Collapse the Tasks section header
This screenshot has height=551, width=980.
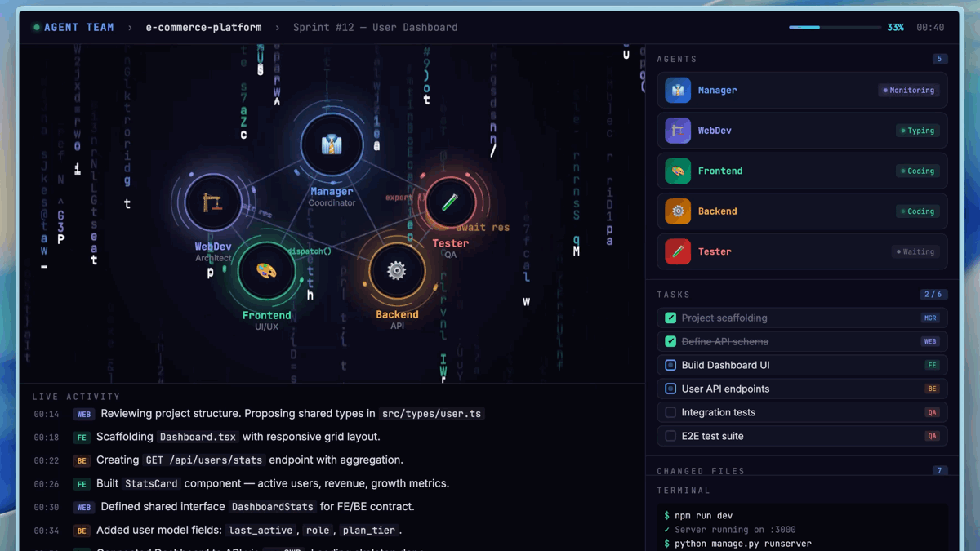click(674, 295)
